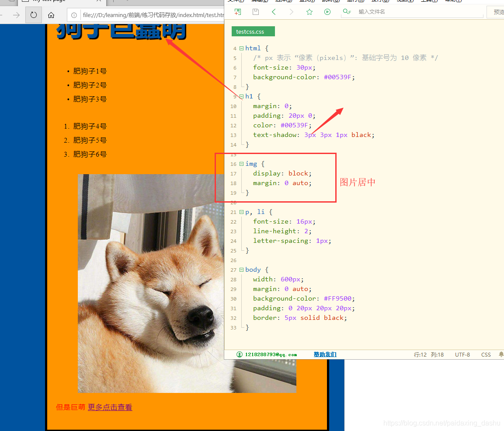Click the 行:12 列:18 cursor position indicator

[428, 354]
